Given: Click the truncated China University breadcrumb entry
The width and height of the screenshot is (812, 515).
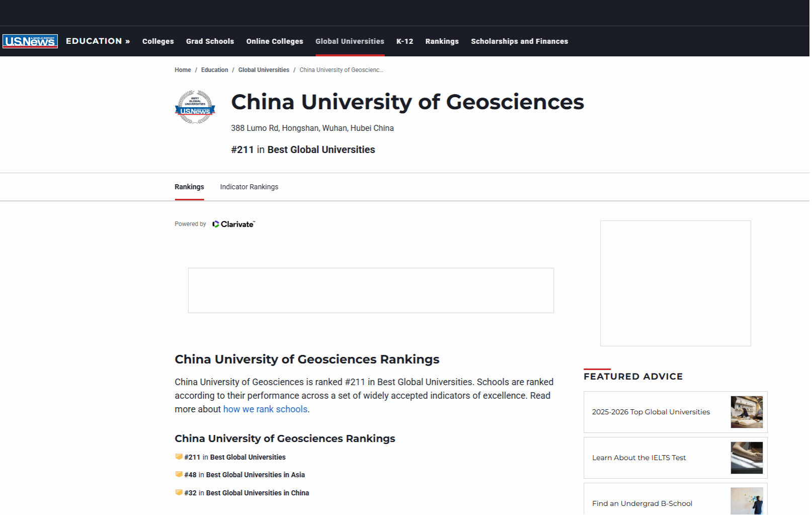Looking at the screenshot, I should (341, 70).
